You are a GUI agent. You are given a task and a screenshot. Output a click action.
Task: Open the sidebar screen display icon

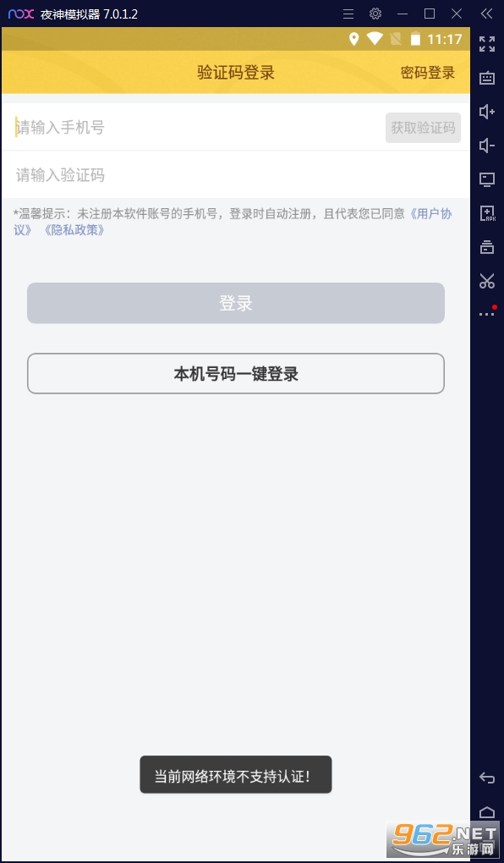coord(487,179)
